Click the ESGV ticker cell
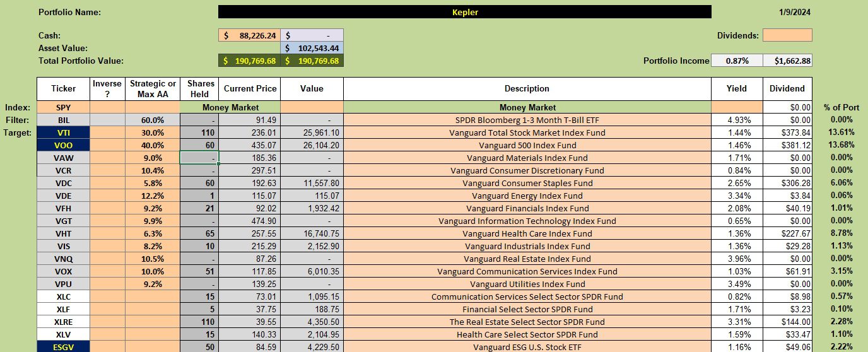 tap(63, 347)
